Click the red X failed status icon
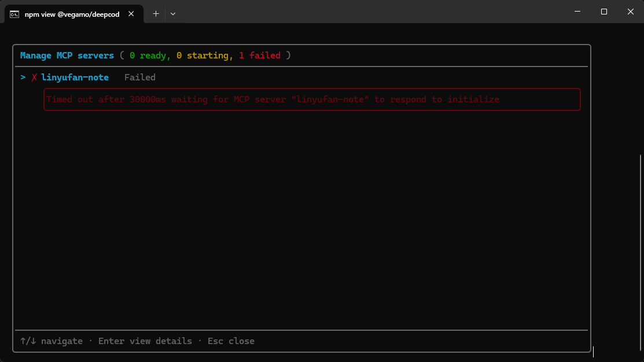 (x=34, y=77)
